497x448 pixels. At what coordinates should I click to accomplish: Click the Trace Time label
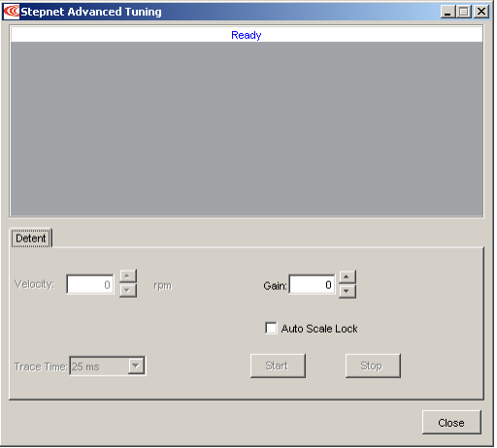[x=41, y=367]
